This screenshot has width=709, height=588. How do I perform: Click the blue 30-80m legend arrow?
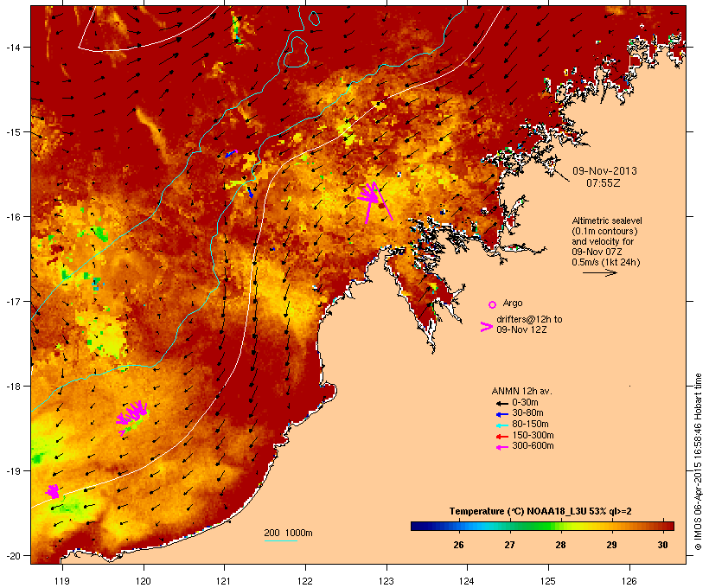pyautogui.click(x=501, y=414)
